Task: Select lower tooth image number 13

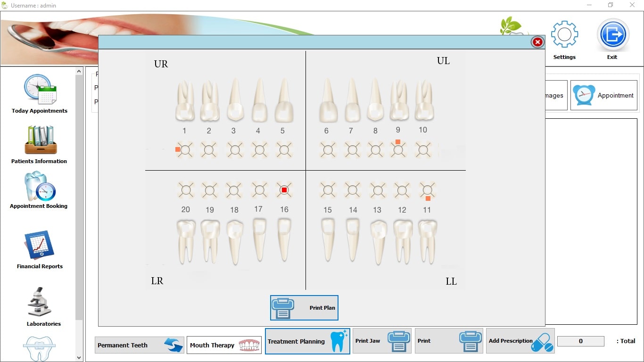Action: 379,242
